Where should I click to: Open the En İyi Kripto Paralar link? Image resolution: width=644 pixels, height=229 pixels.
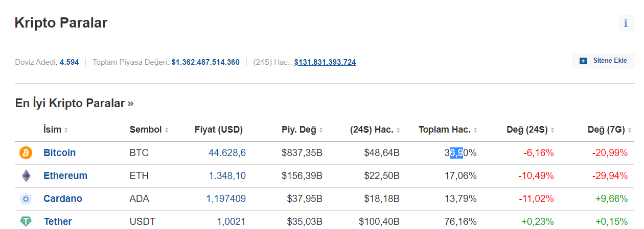[75, 103]
